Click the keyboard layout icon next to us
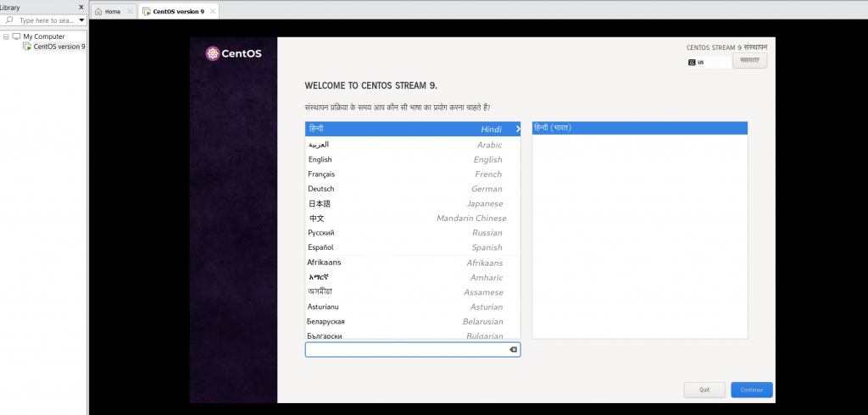 pyautogui.click(x=692, y=63)
